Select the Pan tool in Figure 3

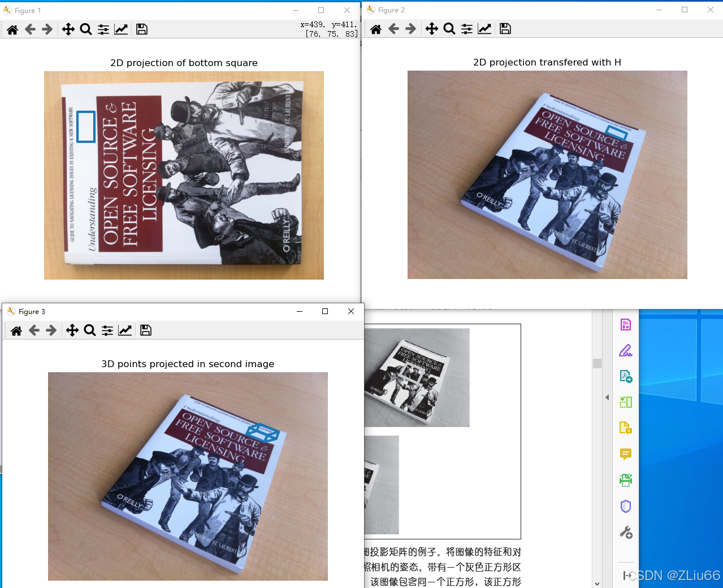72,330
